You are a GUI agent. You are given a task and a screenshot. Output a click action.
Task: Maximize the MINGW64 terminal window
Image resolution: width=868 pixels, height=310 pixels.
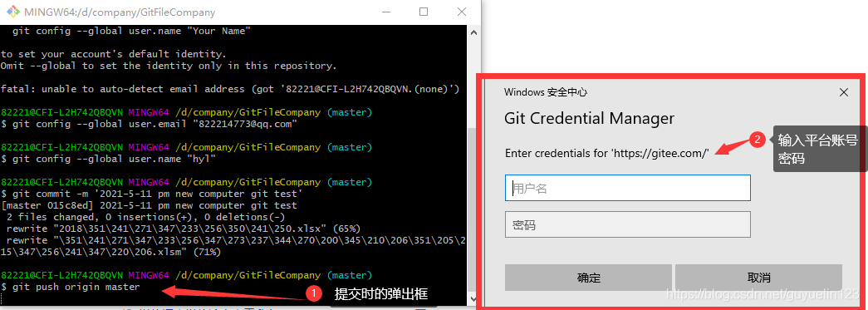coord(424,12)
